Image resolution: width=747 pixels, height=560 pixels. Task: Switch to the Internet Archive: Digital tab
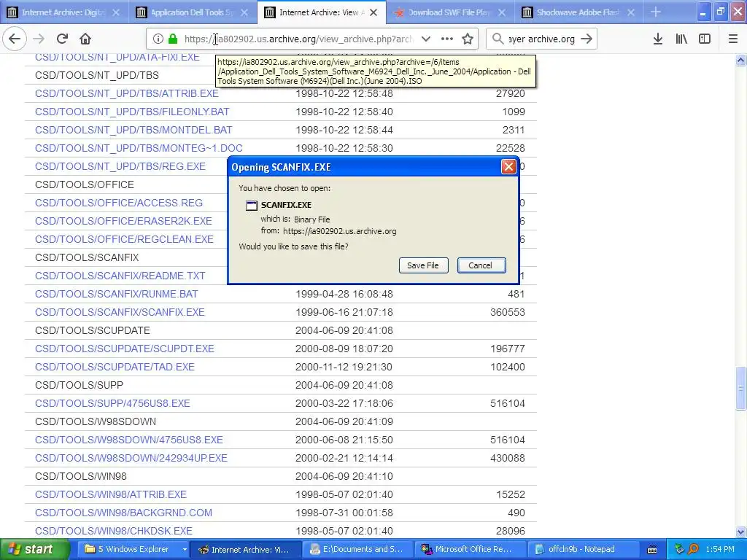pyautogui.click(x=63, y=12)
